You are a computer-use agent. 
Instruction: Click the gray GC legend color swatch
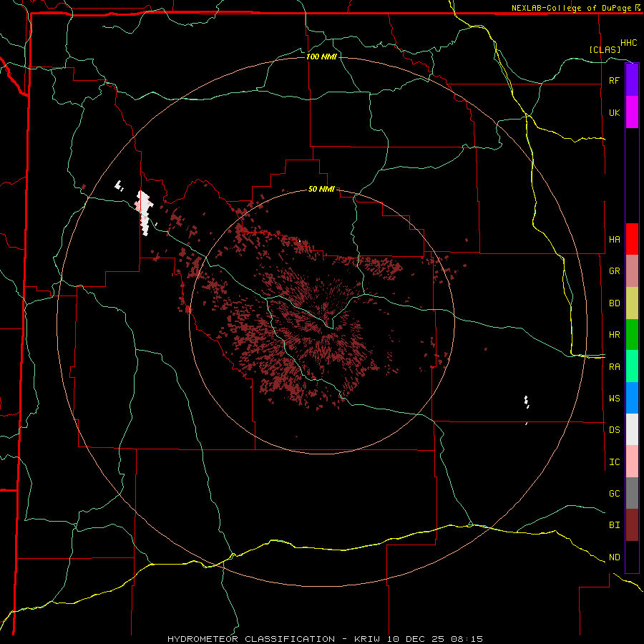click(x=632, y=493)
